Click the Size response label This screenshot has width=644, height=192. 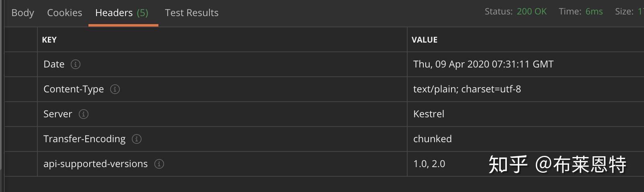coord(624,12)
